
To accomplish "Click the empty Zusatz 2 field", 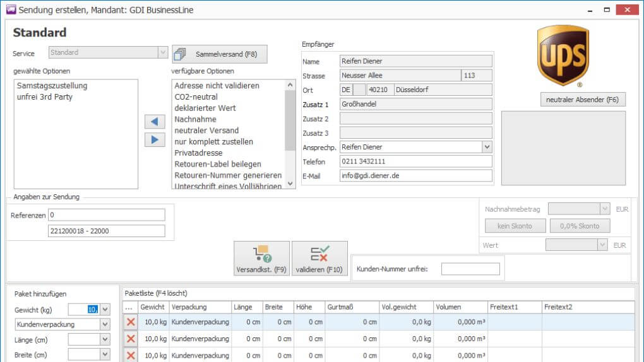I will click(x=415, y=119).
